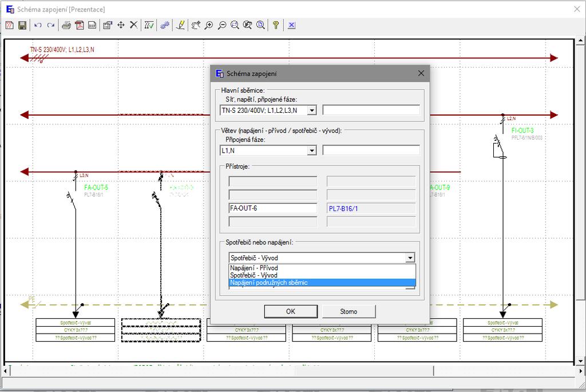
Task: Collapse the Spotřebič - Vývod combo box
Action: [410, 258]
